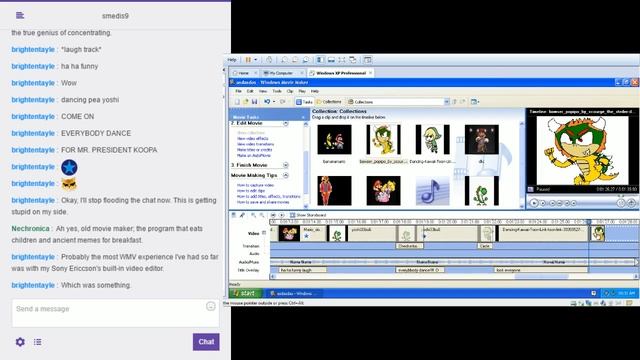Expand the Video track on the timeline
640x360 pixels.
pyautogui.click(x=264, y=233)
